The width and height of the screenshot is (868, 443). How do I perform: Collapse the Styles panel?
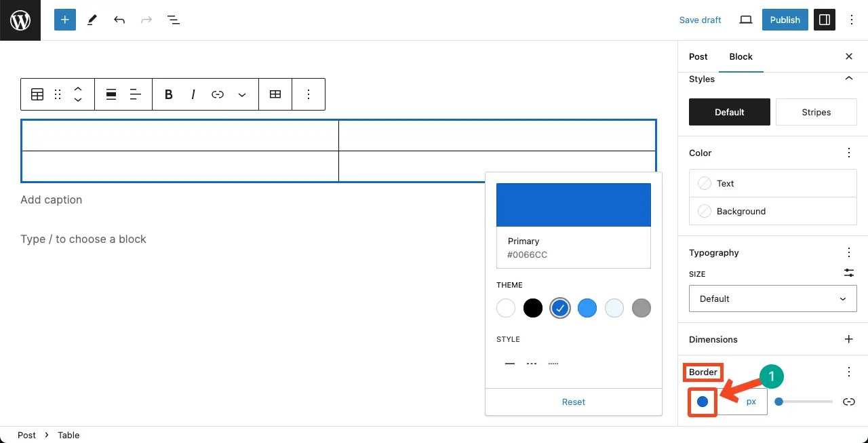pos(848,79)
